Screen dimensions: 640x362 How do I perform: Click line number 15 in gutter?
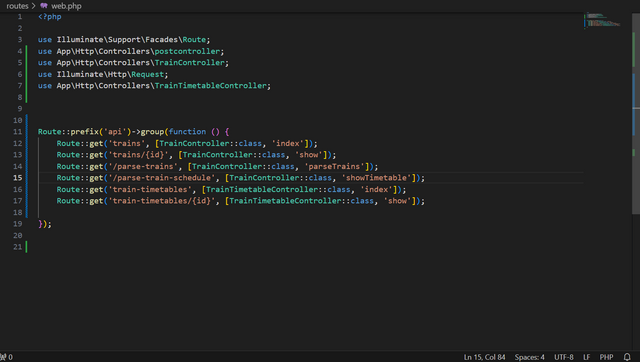pyautogui.click(x=18, y=178)
